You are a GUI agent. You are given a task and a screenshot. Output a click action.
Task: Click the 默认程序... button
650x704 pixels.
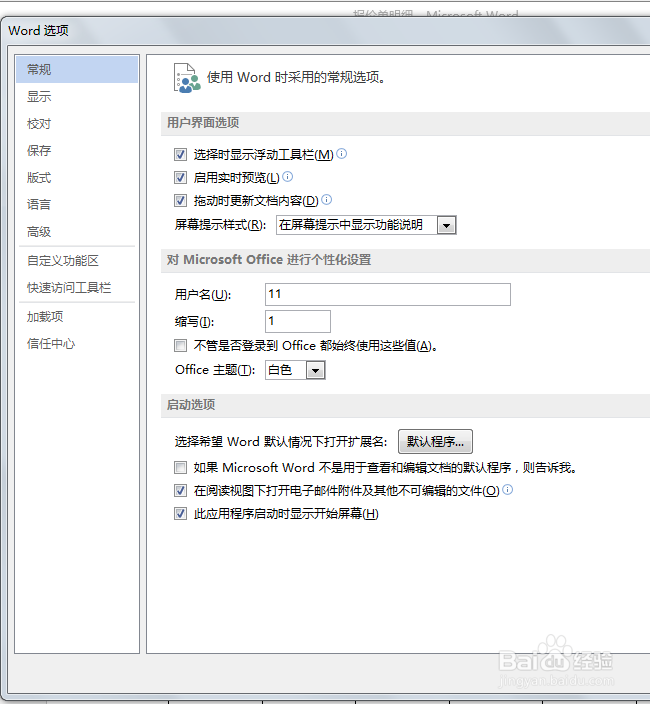coord(435,442)
